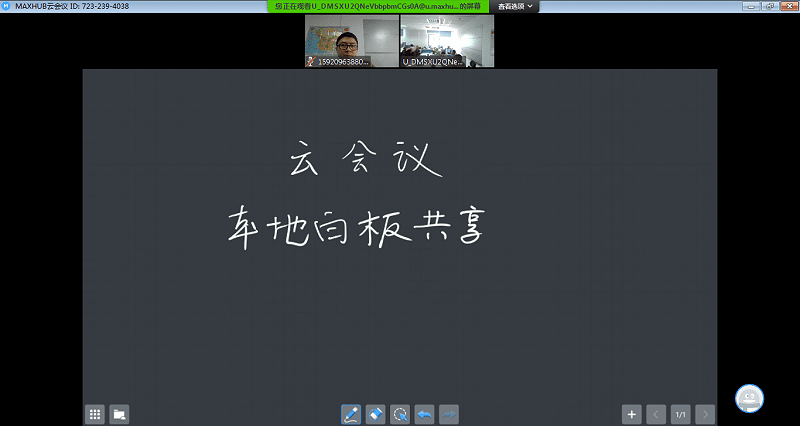Open the folder icon in whiteboard toolbar
Image resolution: width=800 pixels, height=426 pixels.
[x=119, y=414]
